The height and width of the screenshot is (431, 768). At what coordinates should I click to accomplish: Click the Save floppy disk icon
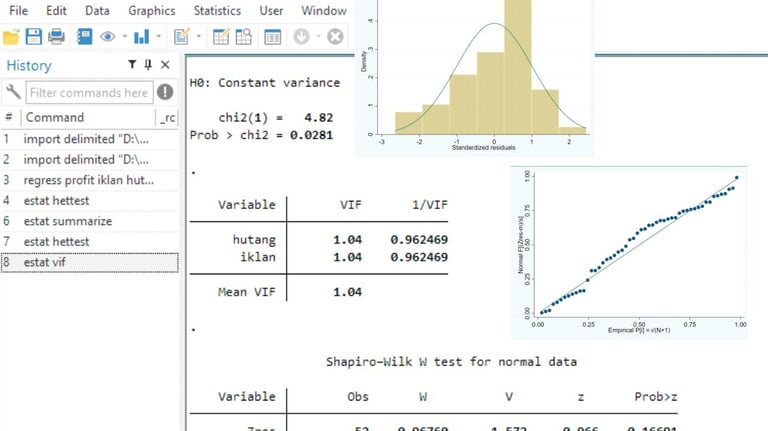pyautogui.click(x=33, y=37)
